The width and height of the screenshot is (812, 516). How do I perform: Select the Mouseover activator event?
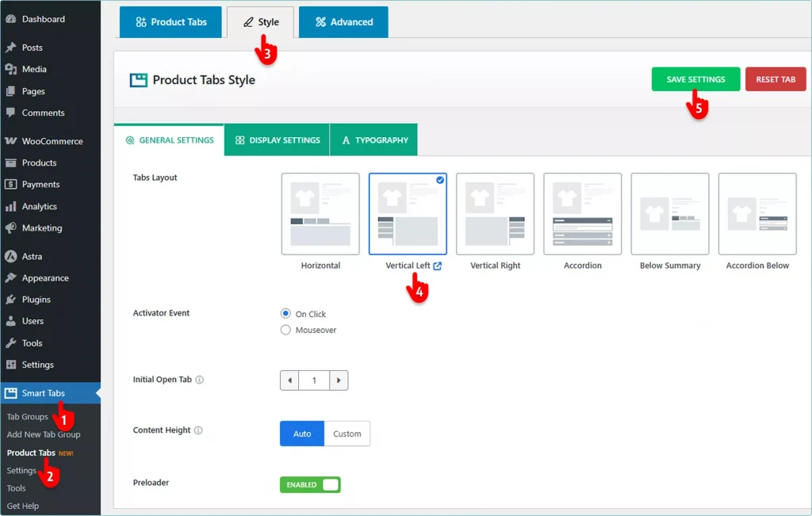(x=285, y=330)
